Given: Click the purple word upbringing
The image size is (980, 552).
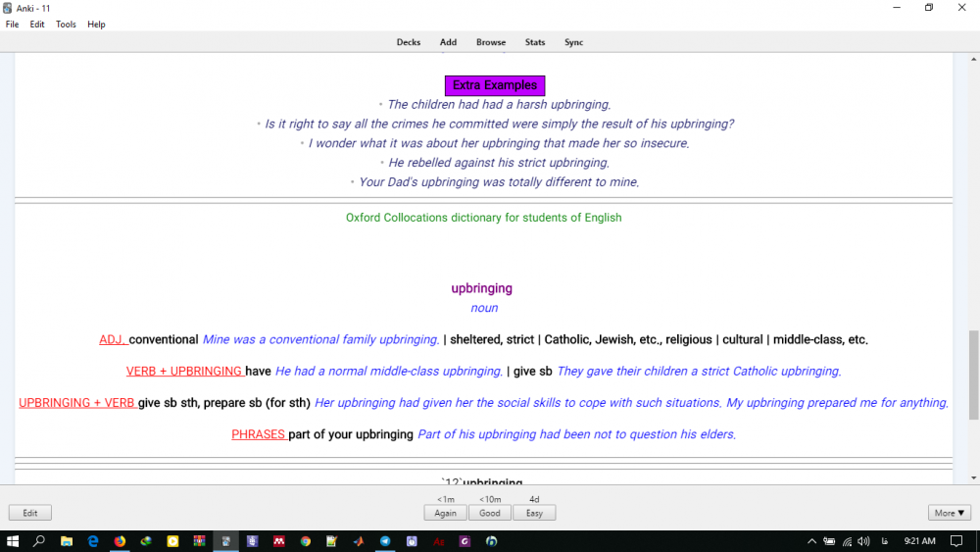Looking at the screenshot, I should click(x=482, y=288).
